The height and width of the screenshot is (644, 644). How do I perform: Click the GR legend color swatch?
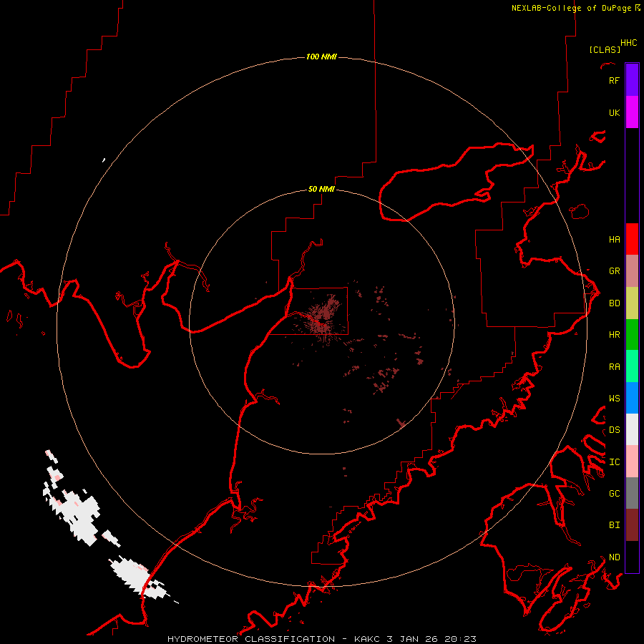(x=632, y=270)
